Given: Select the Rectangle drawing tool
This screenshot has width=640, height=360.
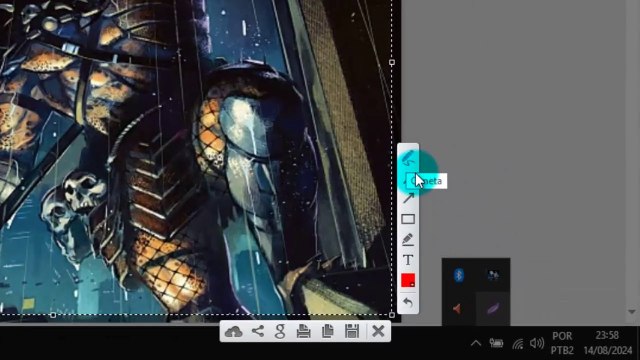Looking at the screenshot, I should point(408,219).
